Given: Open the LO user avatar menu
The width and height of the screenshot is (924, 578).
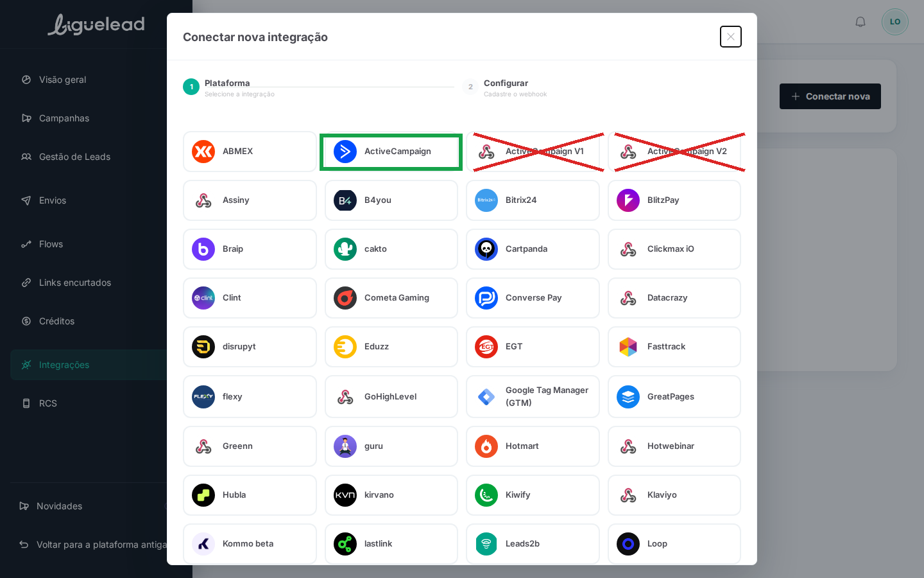Looking at the screenshot, I should pos(895,22).
